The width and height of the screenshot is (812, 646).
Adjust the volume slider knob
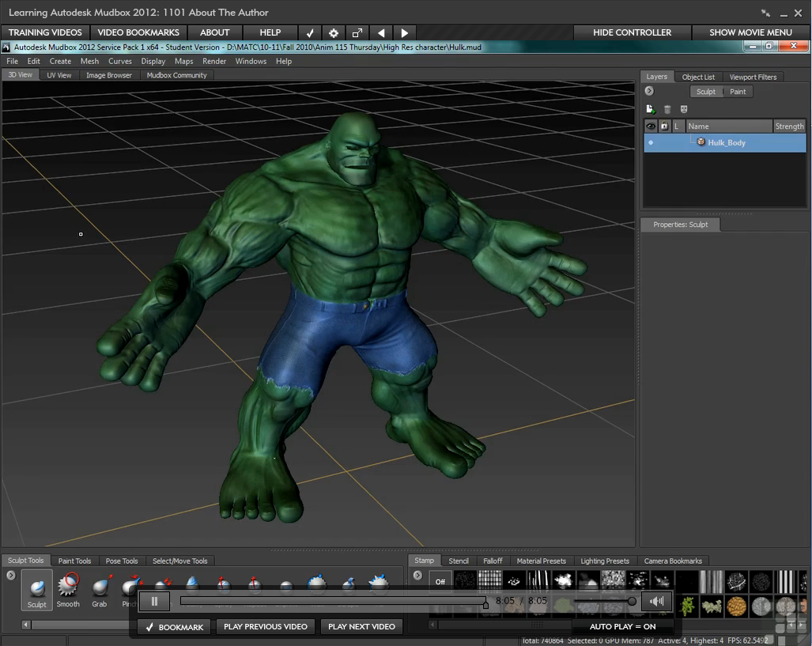click(x=632, y=602)
